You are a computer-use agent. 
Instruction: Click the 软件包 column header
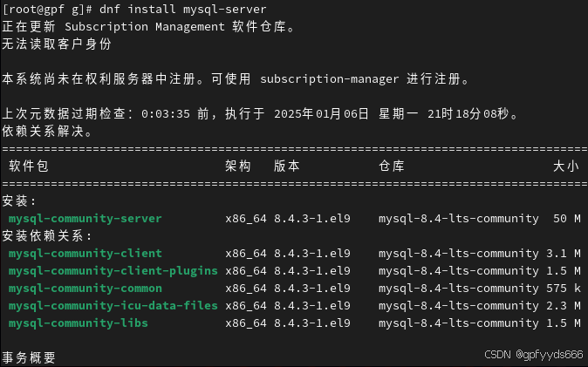pos(29,167)
